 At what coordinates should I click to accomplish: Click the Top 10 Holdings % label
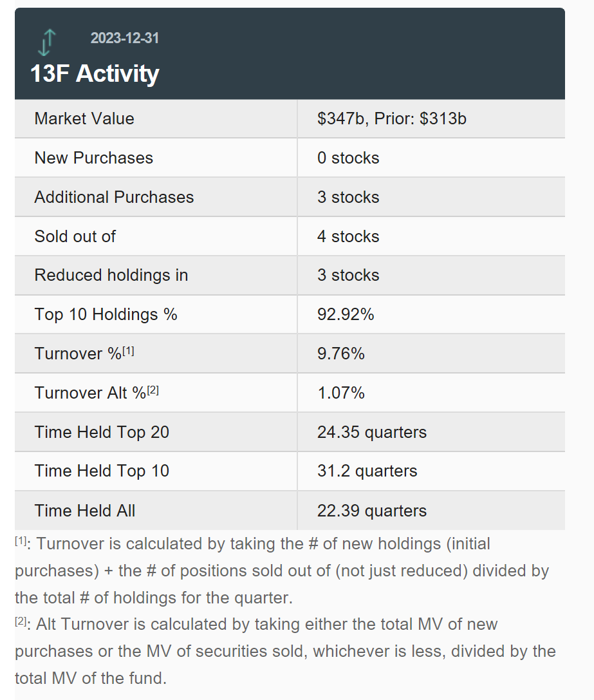(106, 314)
